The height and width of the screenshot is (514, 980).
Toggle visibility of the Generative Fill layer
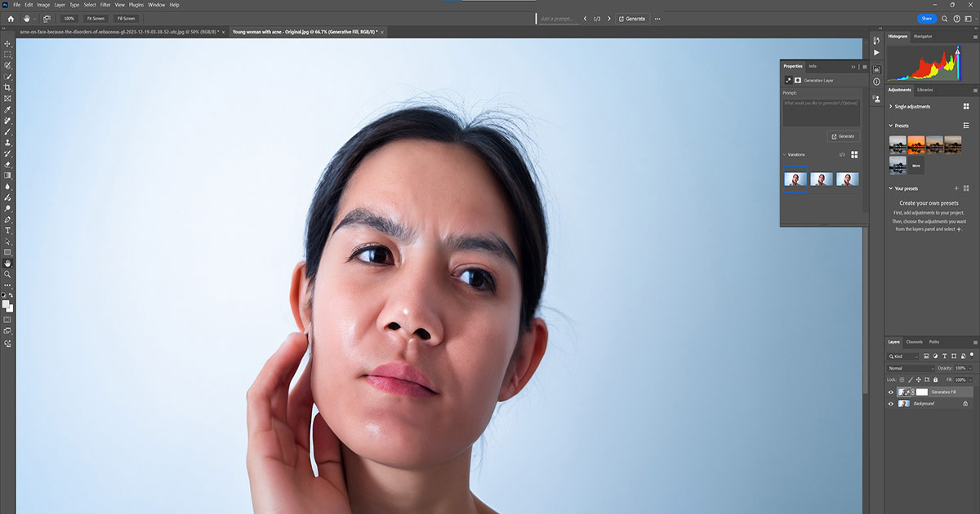click(x=890, y=391)
